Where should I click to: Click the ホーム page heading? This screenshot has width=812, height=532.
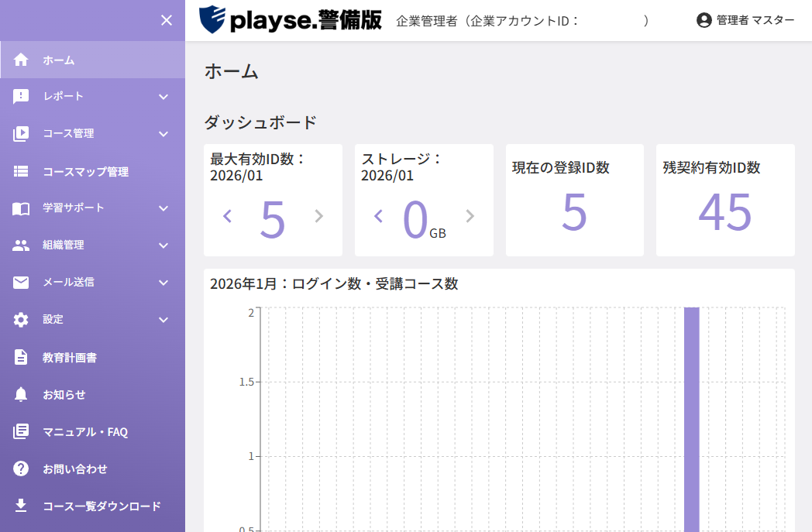(232, 71)
